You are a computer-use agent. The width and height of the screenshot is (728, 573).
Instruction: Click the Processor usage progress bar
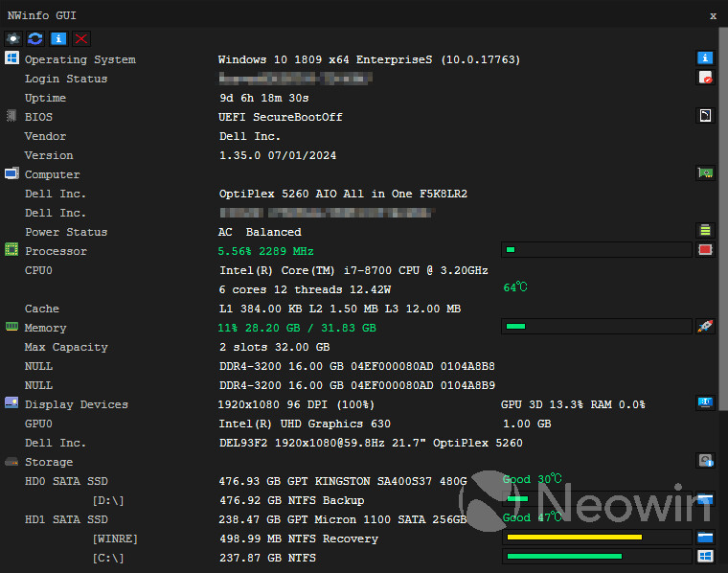[597, 250]
